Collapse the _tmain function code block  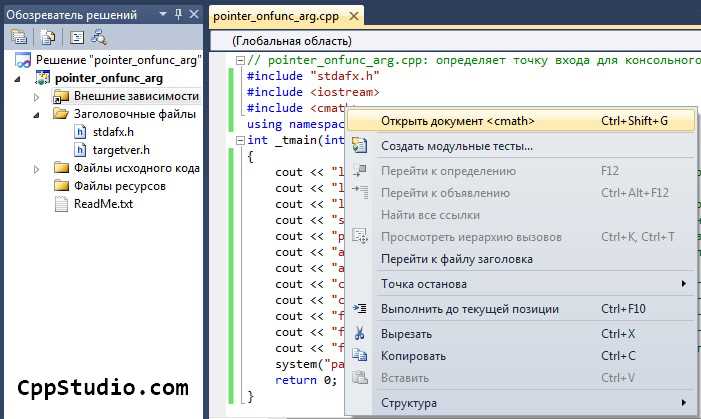point(241,140)
